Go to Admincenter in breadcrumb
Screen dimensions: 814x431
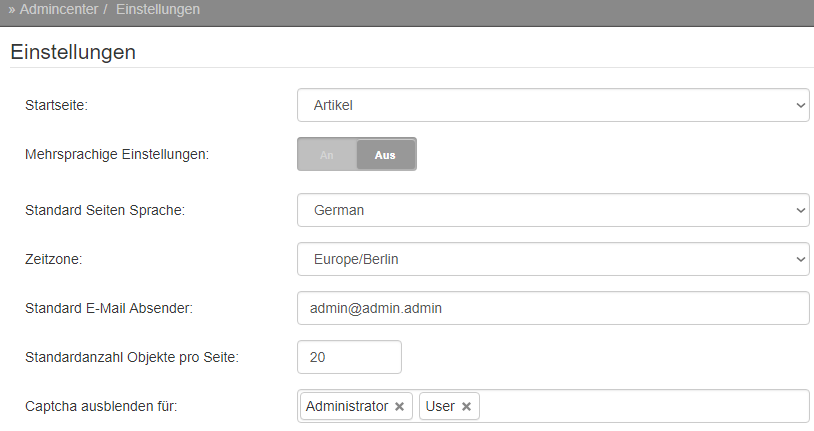click(x=59, y=9)
